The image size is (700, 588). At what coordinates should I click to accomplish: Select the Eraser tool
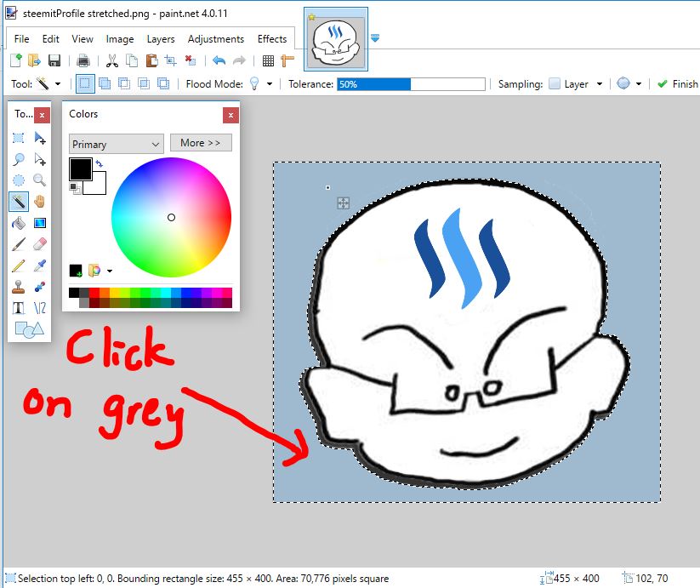click(40, 244)
